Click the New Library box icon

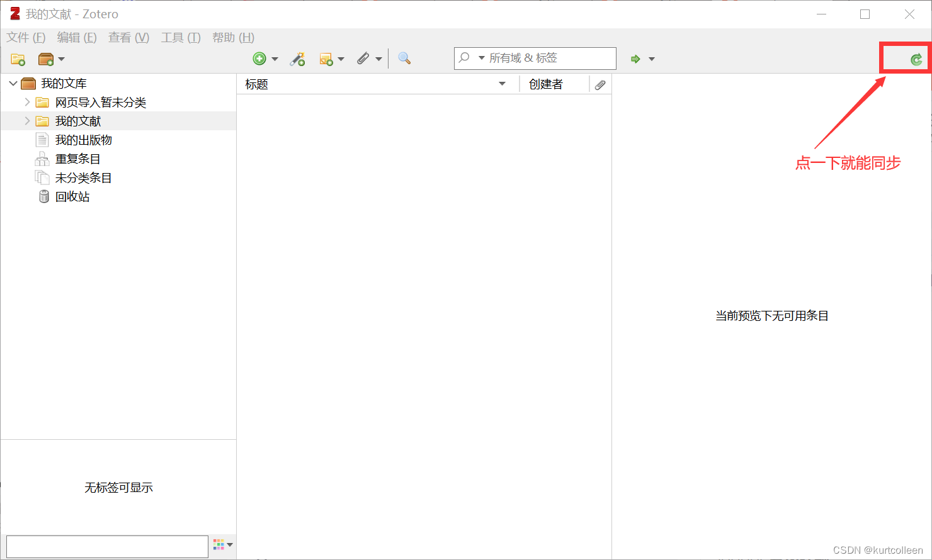tap(46, 59)
